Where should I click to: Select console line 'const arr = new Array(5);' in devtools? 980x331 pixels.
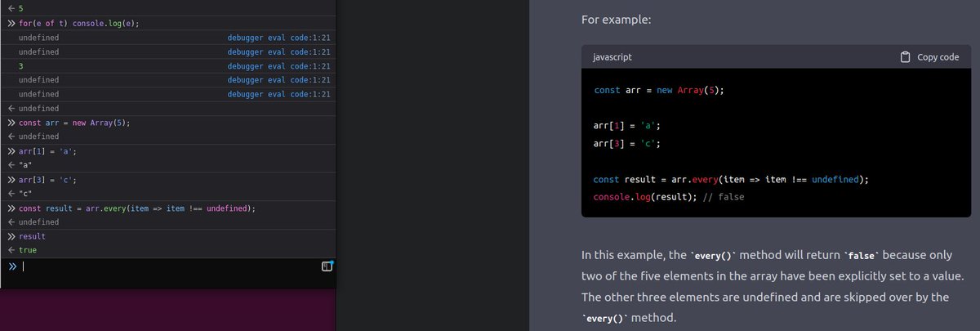pos(74,122)
